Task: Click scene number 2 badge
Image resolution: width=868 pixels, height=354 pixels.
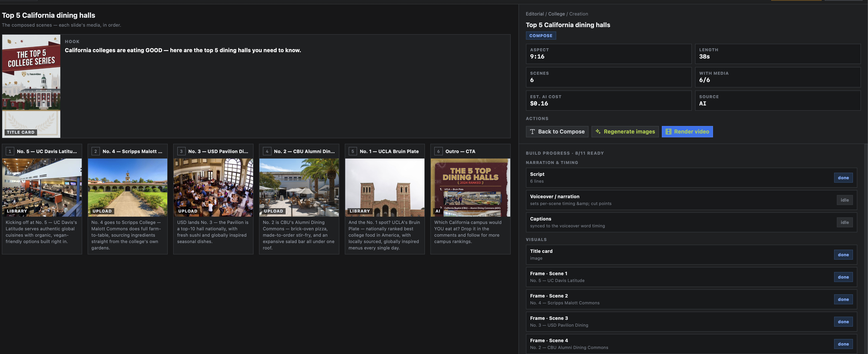Action: (x=95, y=151)
